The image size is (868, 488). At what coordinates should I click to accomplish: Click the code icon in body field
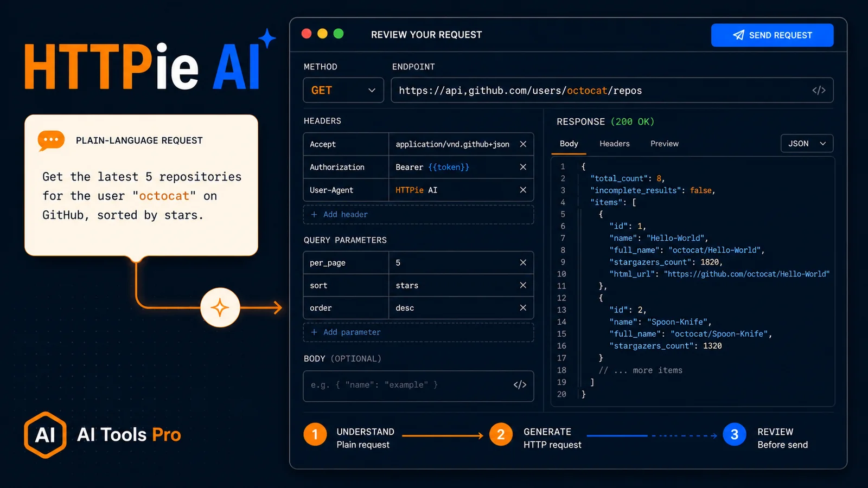(520, 384)
